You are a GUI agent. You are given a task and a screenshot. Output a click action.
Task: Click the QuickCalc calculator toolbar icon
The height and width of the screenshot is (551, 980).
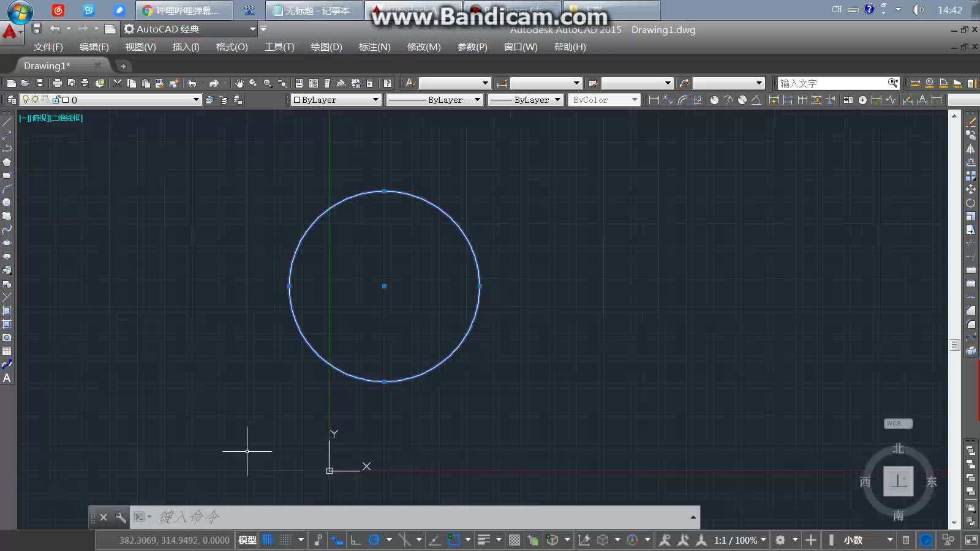coord(370,83)
